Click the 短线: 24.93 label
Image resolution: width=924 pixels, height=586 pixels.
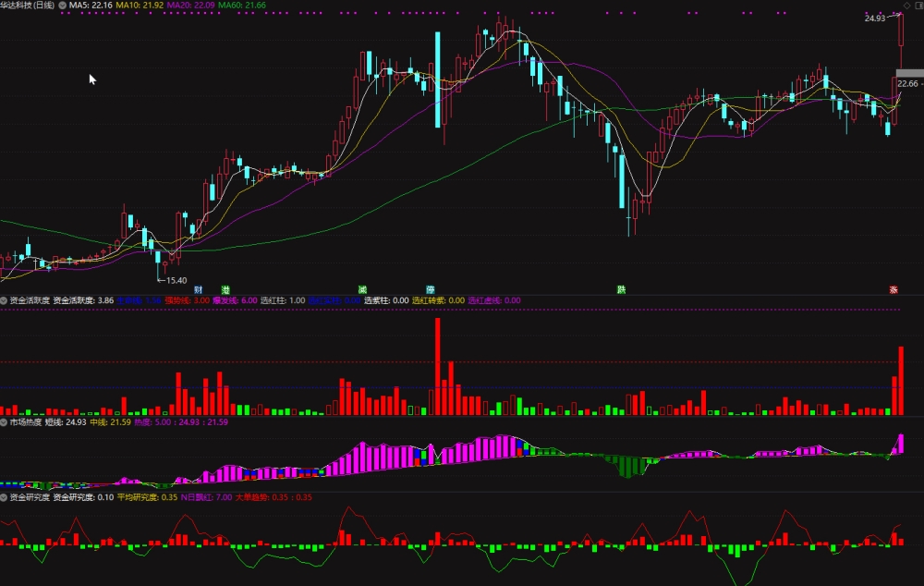[66, 422]
